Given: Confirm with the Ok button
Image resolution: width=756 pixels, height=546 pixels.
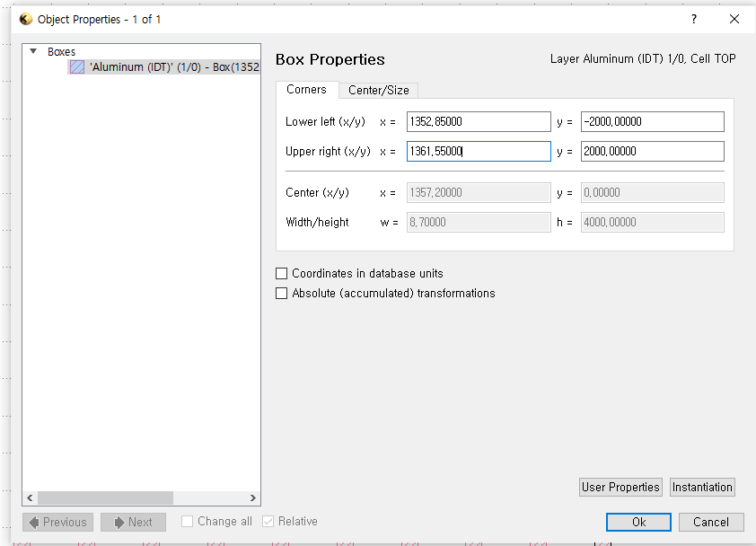Looking at the screenshot, I should [x=638, y=523].
